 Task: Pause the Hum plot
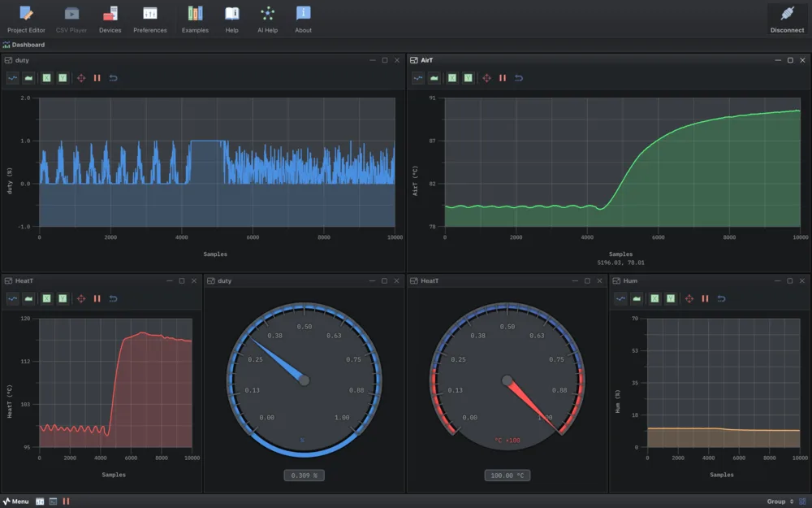[705, 298]
